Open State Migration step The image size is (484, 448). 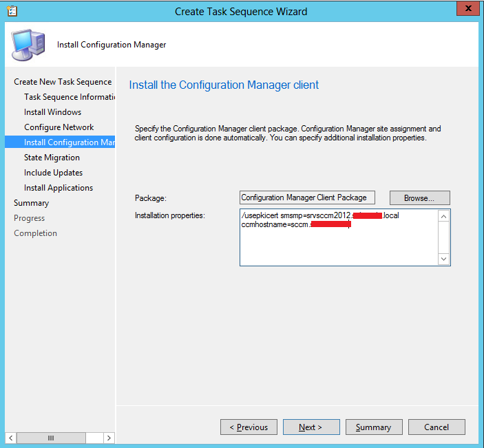pos(52,158)
